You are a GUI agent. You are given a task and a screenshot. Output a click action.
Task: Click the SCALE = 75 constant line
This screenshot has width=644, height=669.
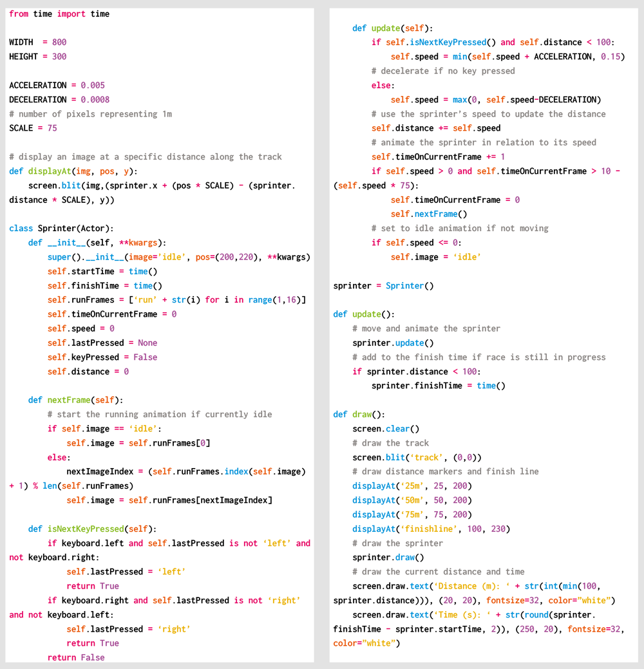(33, 128)
